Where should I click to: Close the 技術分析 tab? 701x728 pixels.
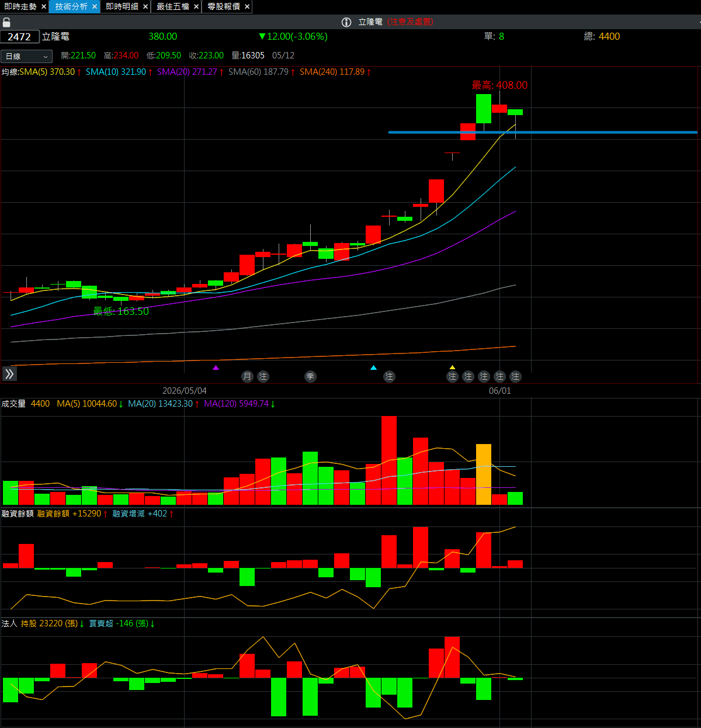click(x=95, y=6)
